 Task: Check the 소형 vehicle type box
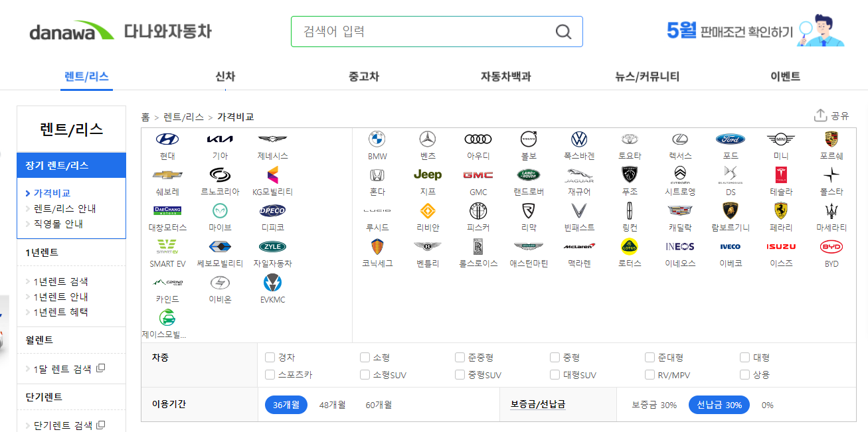[365, 358]
